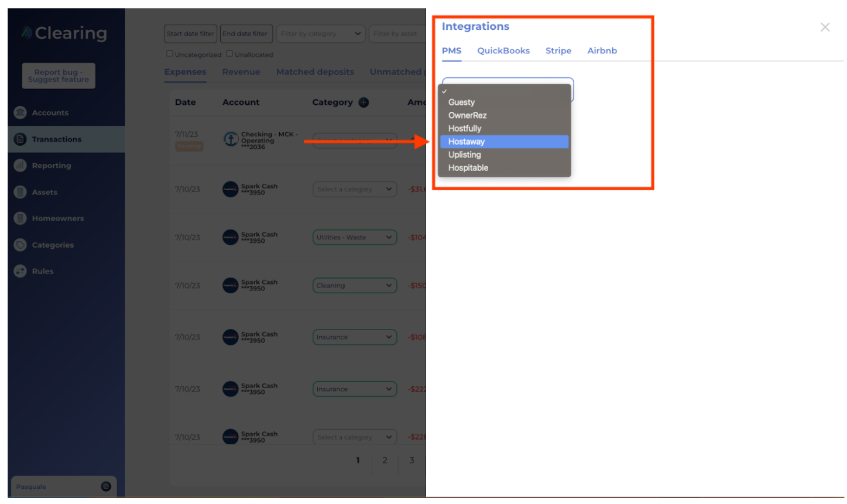The image size is (847, 504).
Task: Go to page 3 of transactions
Action: coord(412,460)
